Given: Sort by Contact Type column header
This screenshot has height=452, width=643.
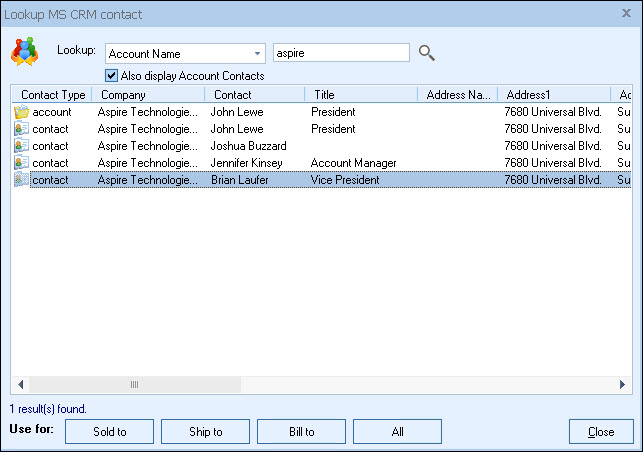Looking at the screenshot, I should coord(52,95).
